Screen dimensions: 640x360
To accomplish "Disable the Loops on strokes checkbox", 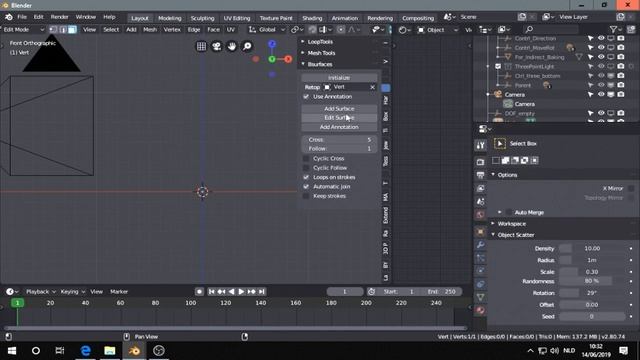I will point(306,177).
